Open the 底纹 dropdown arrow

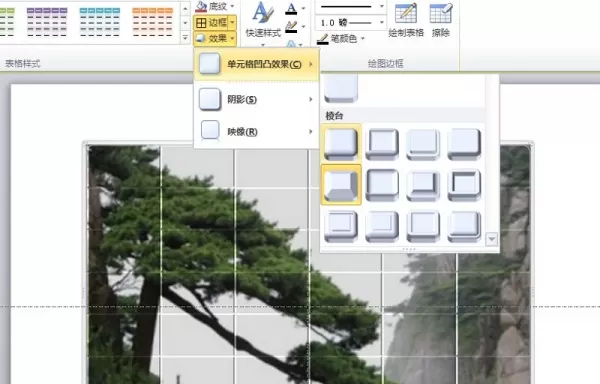point(232,6)
